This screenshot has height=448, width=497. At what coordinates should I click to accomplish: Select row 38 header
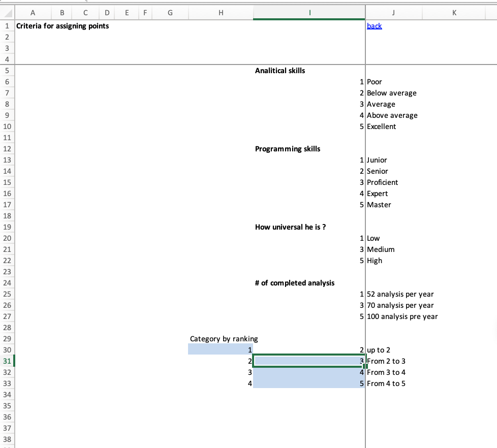point(7,439)
